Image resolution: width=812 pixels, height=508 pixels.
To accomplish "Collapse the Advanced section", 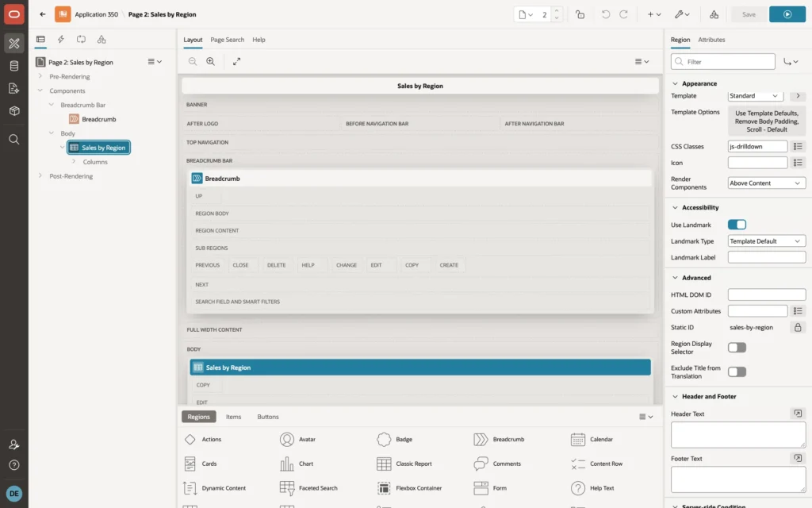I will 675,278.
